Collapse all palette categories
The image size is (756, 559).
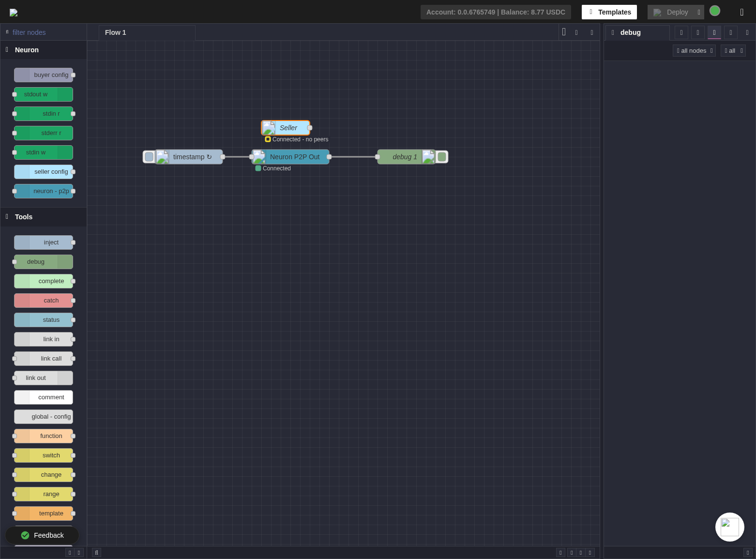point(70,552)
